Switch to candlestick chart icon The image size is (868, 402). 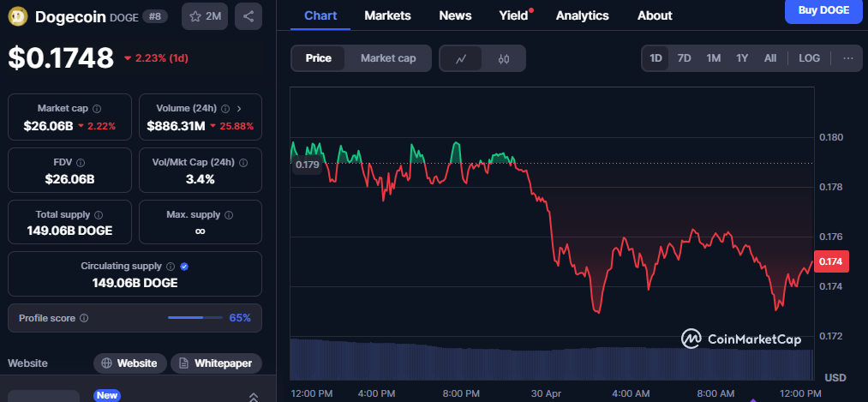pos(503,58)
